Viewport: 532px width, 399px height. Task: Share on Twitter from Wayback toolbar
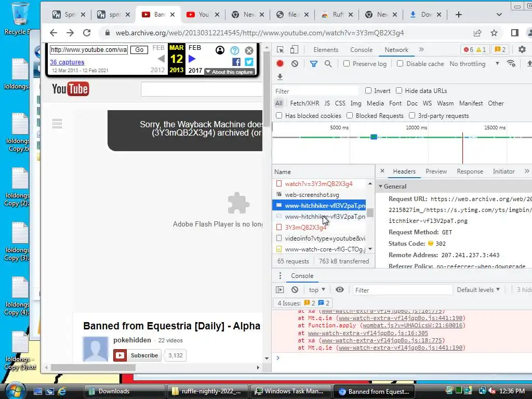249,62
